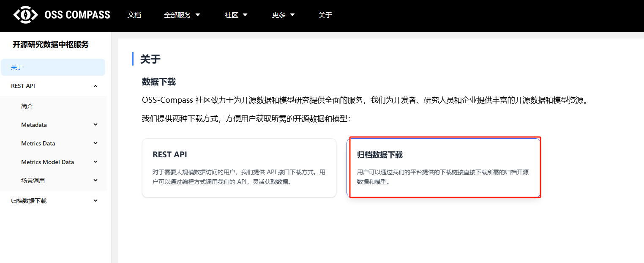This screenshot has height=263, width=644.
Task: Expand 归档数据下载 sidebar chevron
Action: point(96,201)
